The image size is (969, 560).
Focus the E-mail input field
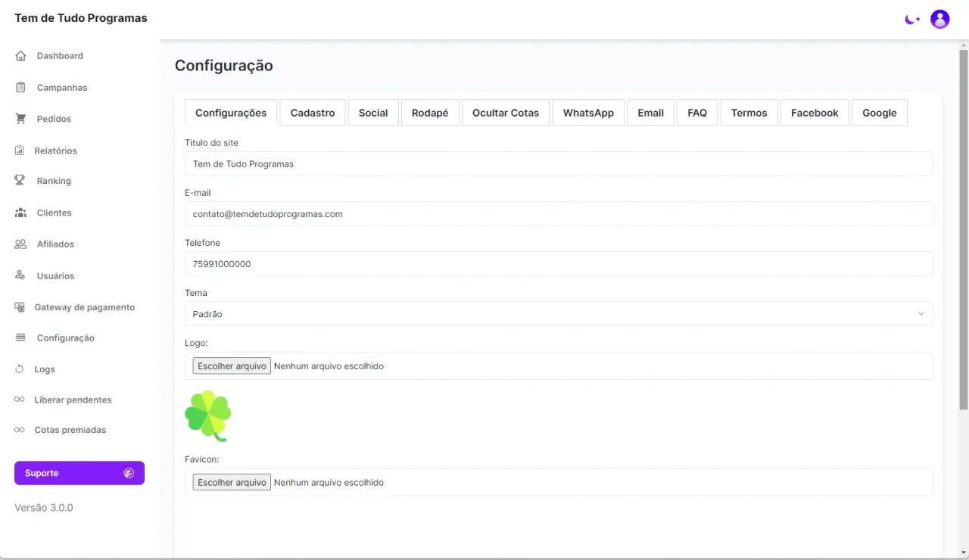pyautogui.click(x=559, y=214)
